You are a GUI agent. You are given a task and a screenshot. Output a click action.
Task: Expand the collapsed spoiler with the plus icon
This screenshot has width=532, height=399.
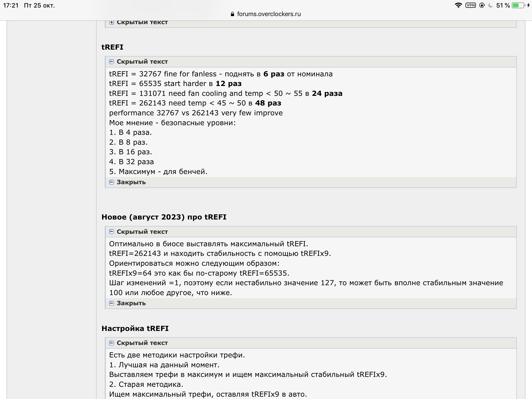point(111,22)
